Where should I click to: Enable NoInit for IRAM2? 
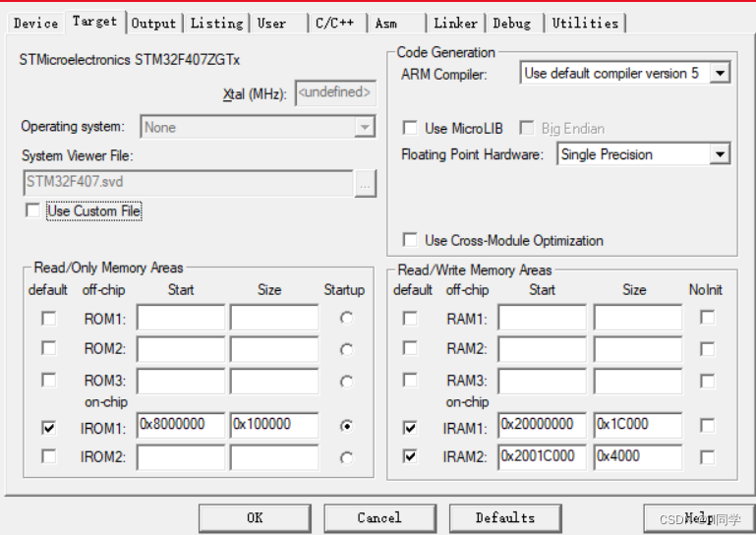(707, 457)
